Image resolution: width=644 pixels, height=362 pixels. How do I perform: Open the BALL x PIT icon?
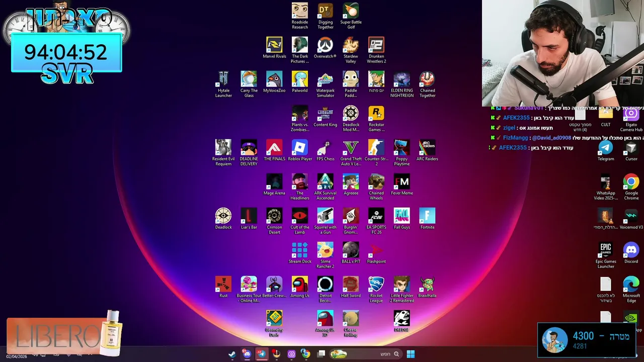tap(351, 253)
